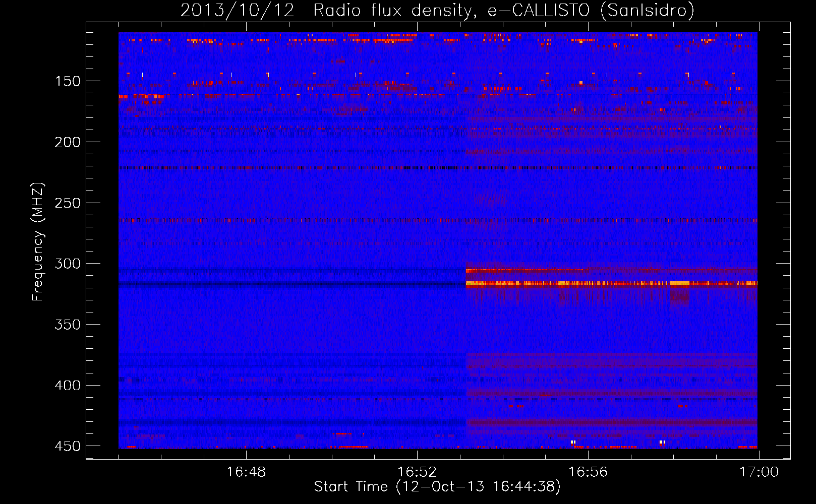The height and width of the screenshot is (504, 816).
Task: Click the 16:48 time tick label
Action: pos(246,472)
